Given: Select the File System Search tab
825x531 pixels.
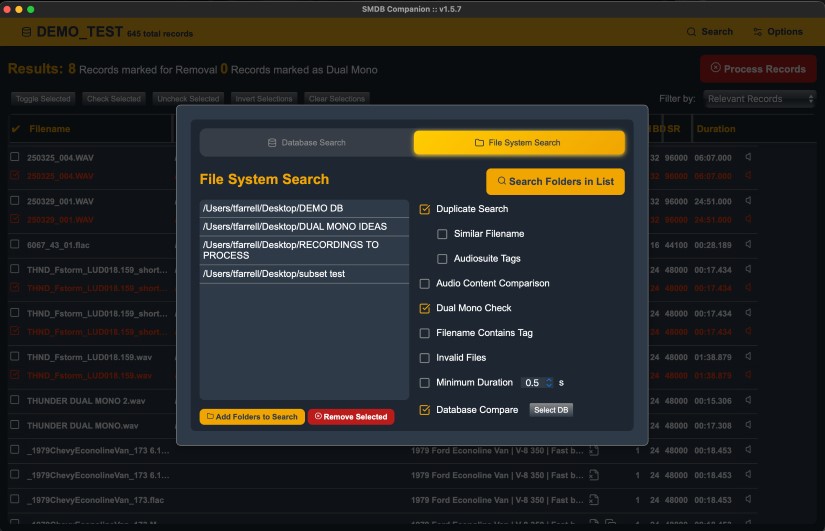Looking at the screenshot, I should click(x=518, y=143).
